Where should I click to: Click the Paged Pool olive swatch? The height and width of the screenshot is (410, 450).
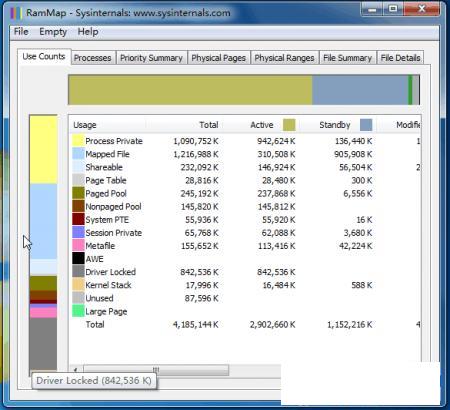pyautogui.click(x=78, y=193)
